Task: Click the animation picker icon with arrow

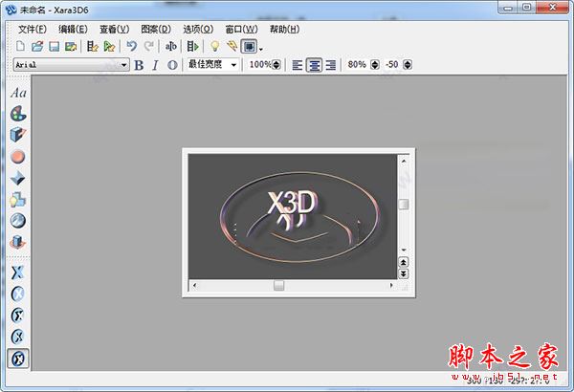Action: click(109, 47)
